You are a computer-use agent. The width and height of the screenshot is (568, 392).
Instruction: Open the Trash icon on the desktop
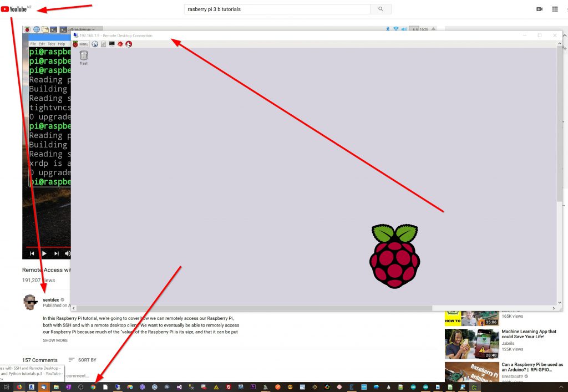point(84,56)
